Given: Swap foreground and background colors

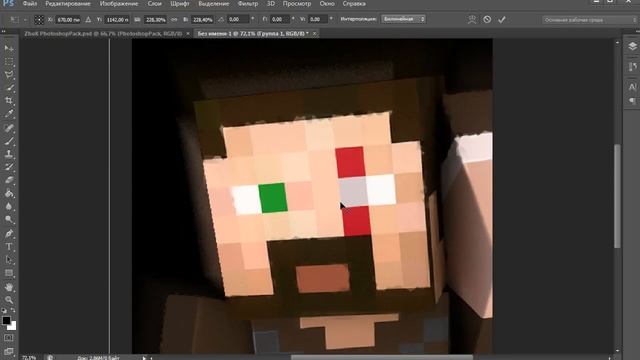Looking at the screenshot, I should tap(13, 311).
